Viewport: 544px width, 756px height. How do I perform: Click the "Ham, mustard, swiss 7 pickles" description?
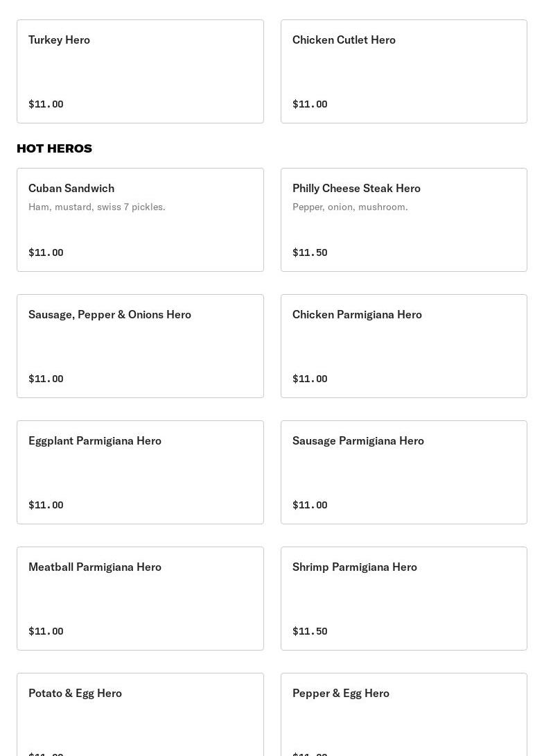[x=97, y=207]
